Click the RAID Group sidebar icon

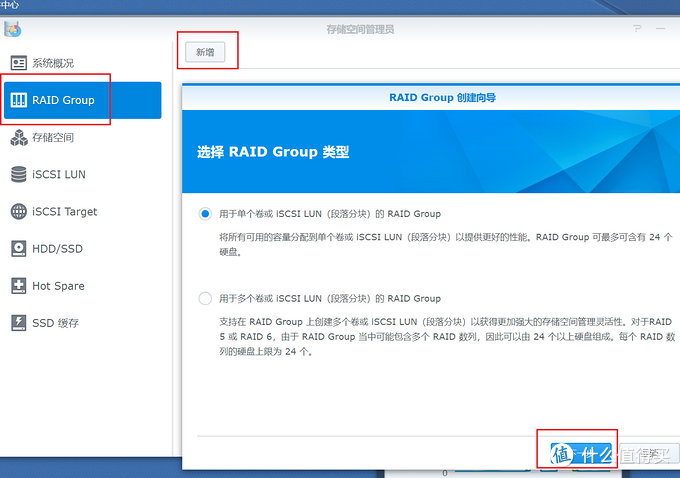(19, 100)
